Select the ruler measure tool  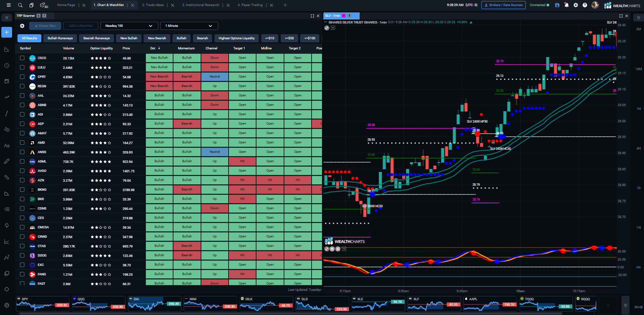point(7,177)
